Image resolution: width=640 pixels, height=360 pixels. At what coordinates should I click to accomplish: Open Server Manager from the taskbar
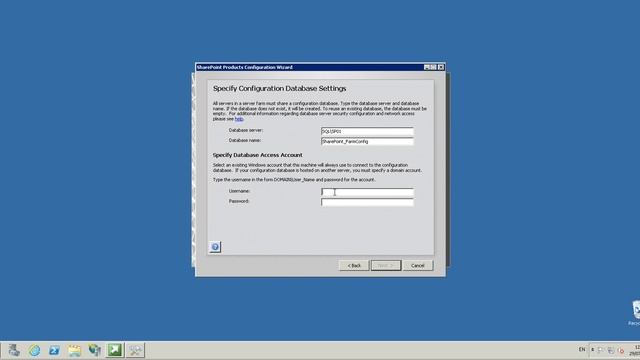(14, 350)
